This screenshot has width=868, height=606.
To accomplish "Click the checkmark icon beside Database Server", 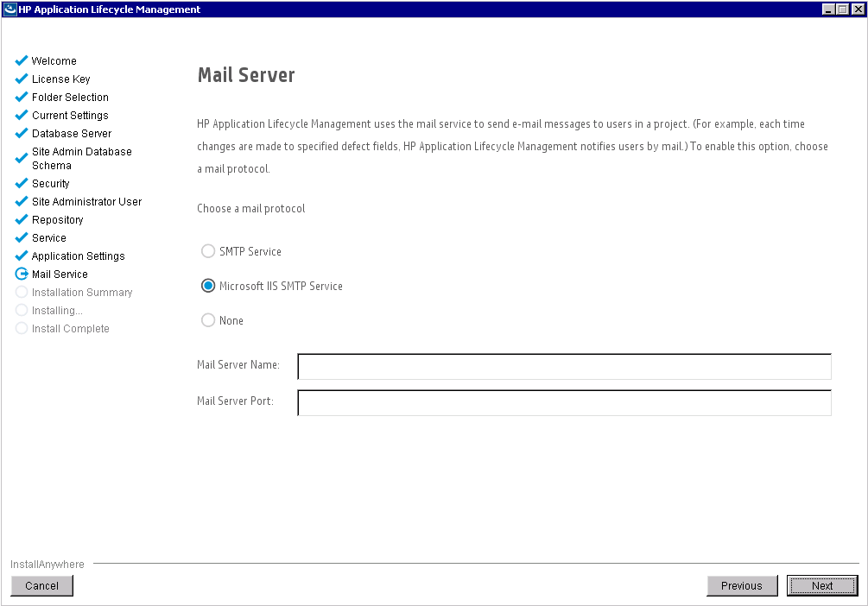I will click(21, 133).
